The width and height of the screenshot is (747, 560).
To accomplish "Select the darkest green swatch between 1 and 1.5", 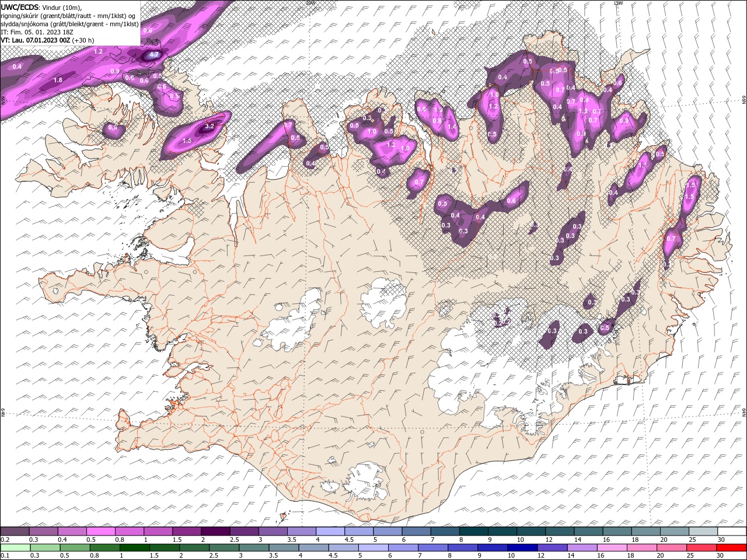I will pyautogui.click(x=134, y=548).
